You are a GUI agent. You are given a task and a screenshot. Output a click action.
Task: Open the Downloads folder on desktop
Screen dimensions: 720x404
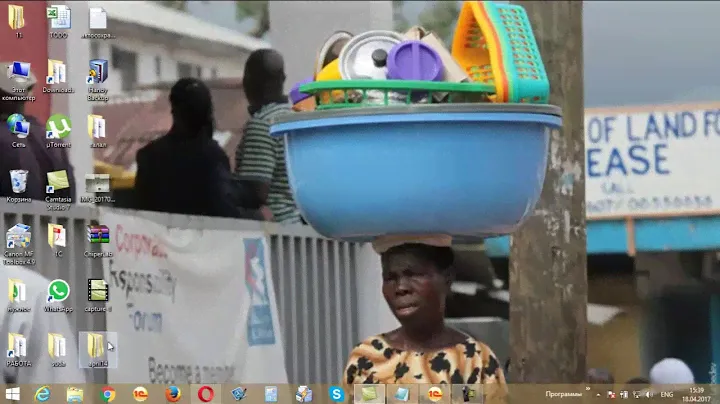[x=58, y=73]
